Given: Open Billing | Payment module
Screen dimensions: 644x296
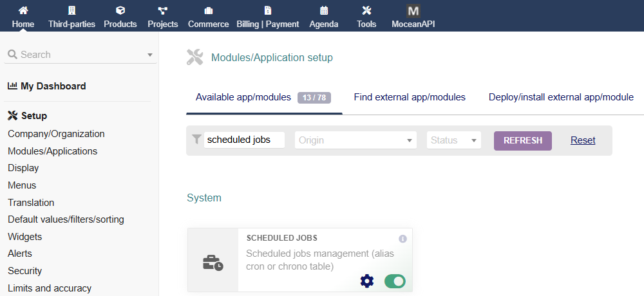Looking at the screenshot, I should [268, 11].
